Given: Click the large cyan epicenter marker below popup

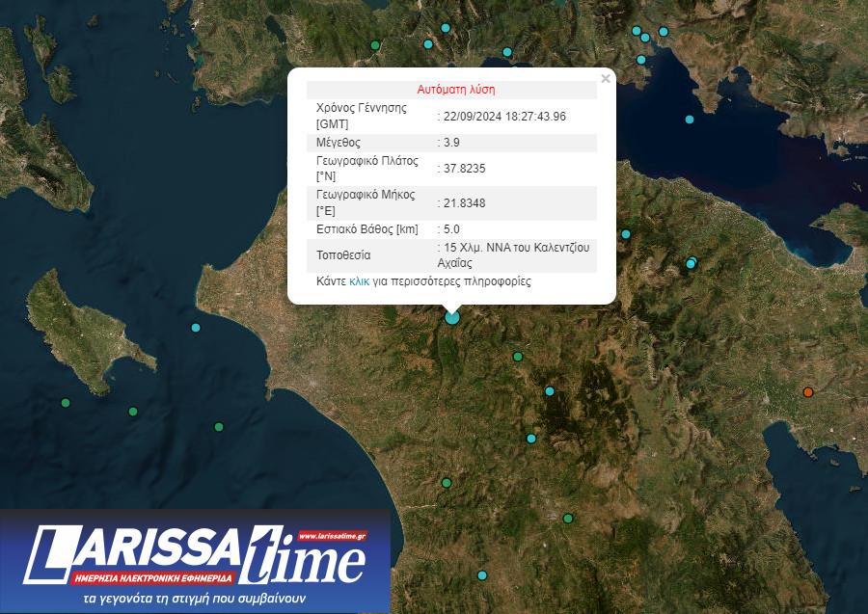Looking at the screenshot, I should [452, 317].
